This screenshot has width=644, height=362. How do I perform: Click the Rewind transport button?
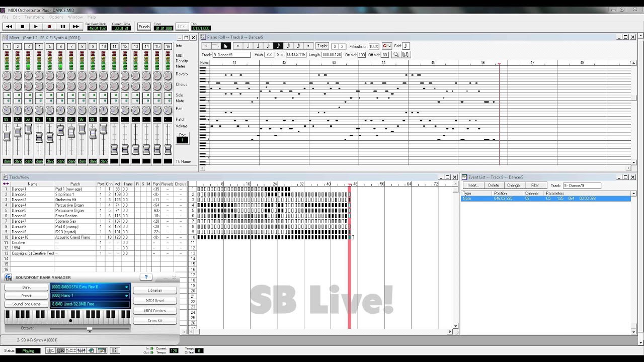(x=9, y=27)
